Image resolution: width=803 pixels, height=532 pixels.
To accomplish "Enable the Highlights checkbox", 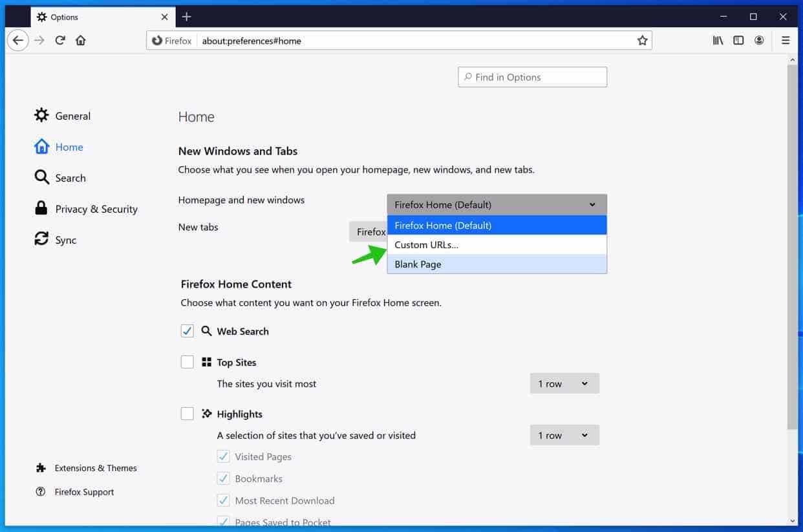I will [x=187, y=414].
